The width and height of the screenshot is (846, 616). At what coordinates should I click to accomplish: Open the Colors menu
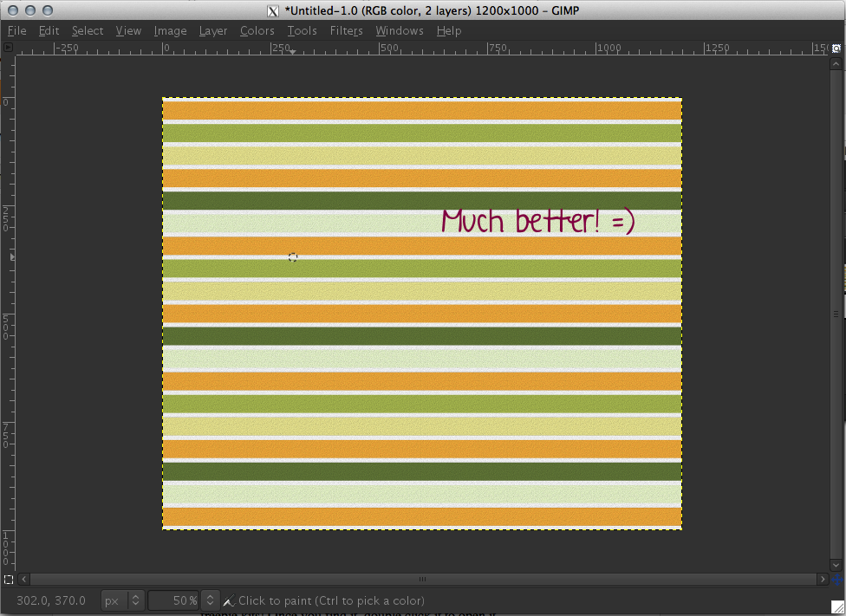(257, 30)
